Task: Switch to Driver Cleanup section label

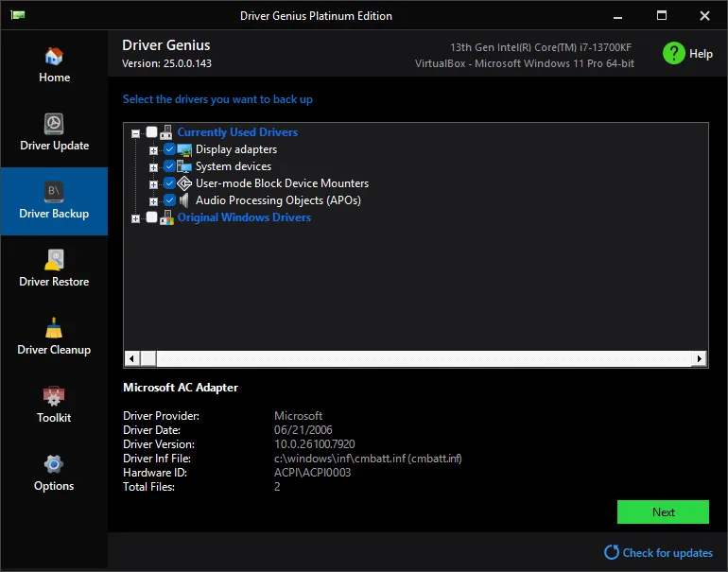Action: pyautogui.click(x=54, y=350)
